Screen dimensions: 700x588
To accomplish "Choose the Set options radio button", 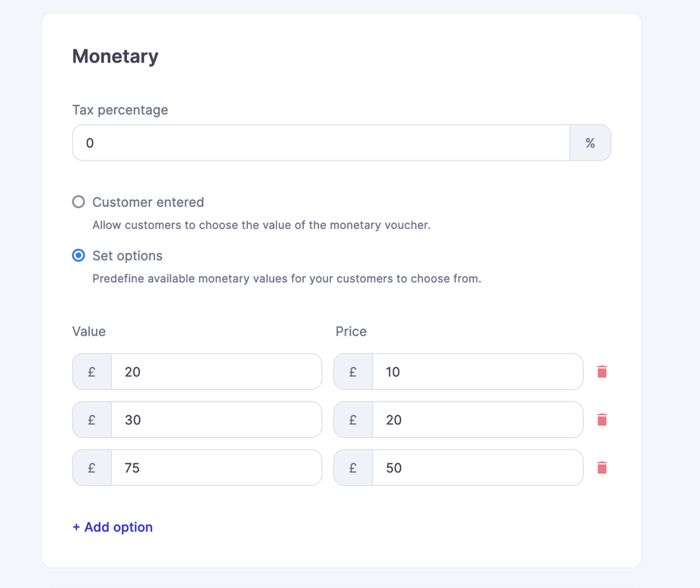I will [78, 256].
